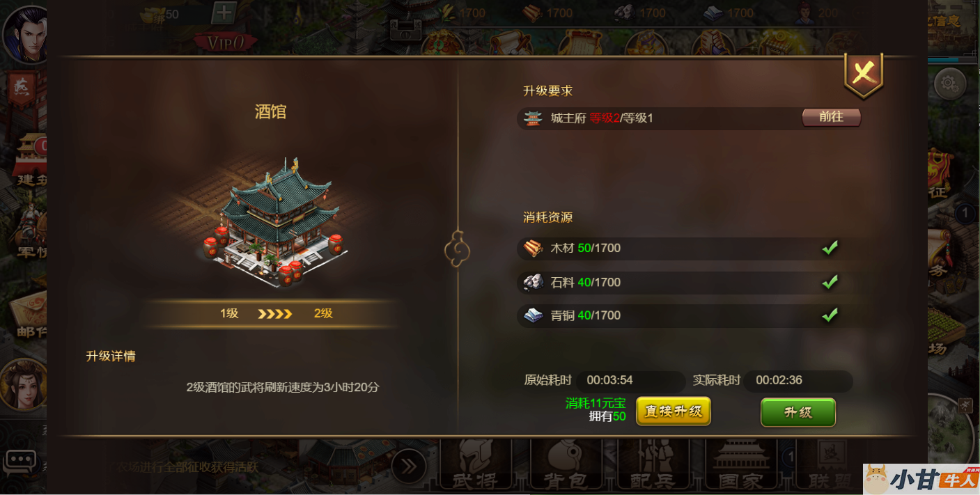The height and width of the screenshot is (495, 980).
Task: Click the 城主府 building requirement icon
Action: tap(534, 118)
